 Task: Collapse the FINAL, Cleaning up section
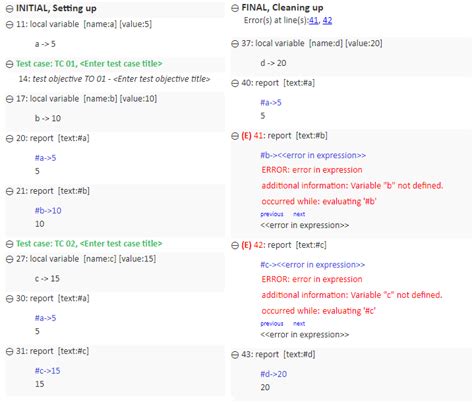[x=235, y=8]
